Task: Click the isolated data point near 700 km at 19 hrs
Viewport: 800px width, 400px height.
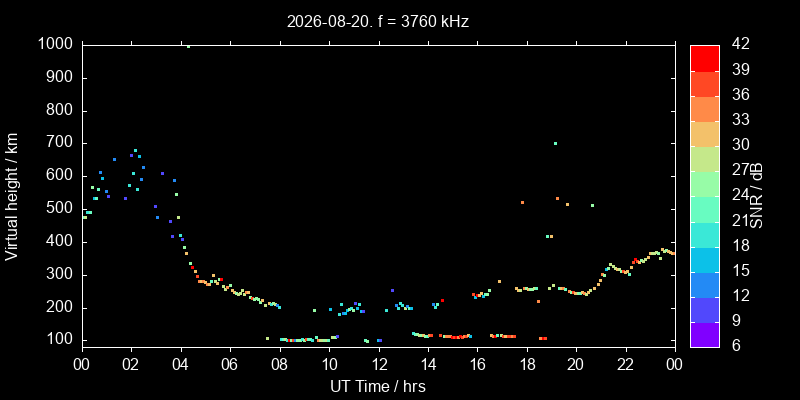Action: coord(555,143)
